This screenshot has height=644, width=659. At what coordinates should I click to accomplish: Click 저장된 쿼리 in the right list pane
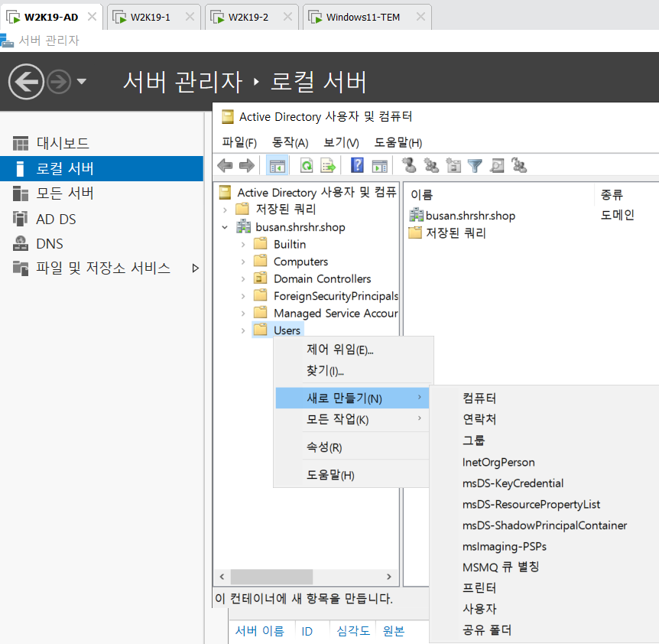447,233
